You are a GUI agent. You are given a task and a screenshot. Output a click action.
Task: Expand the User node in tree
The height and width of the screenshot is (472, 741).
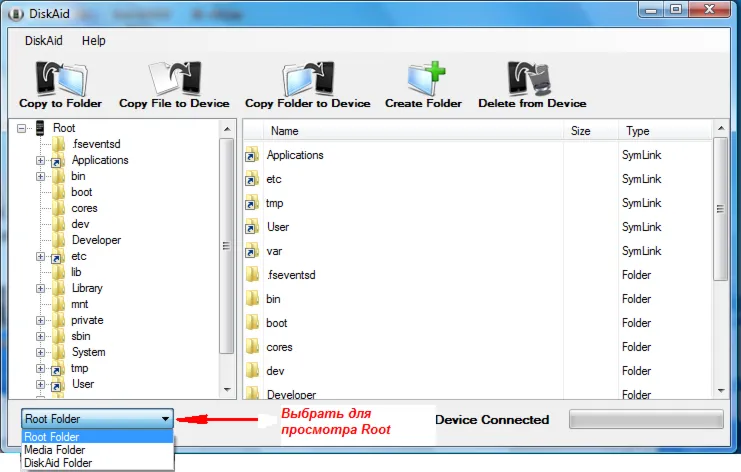pos(41,385)
